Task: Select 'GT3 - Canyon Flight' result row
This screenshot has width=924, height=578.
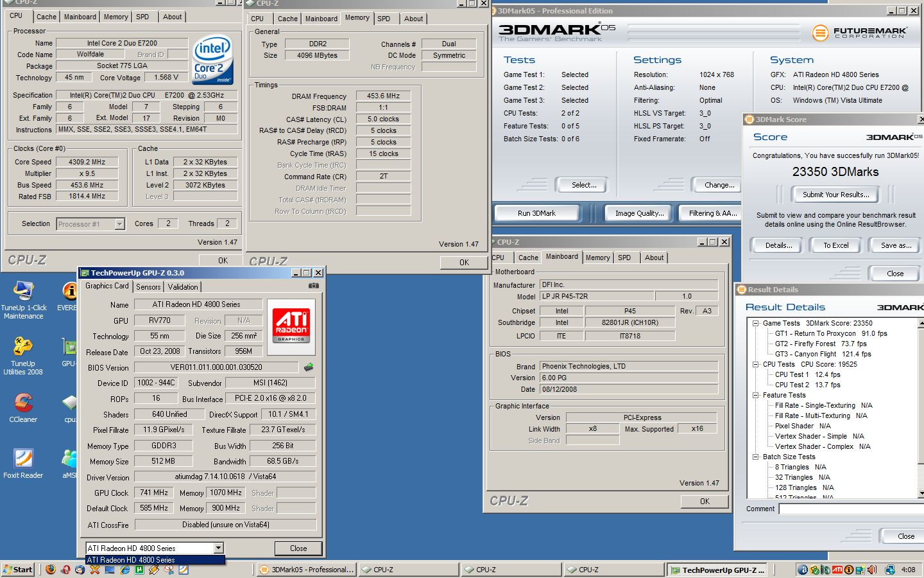Action: [x=823, y=354]
